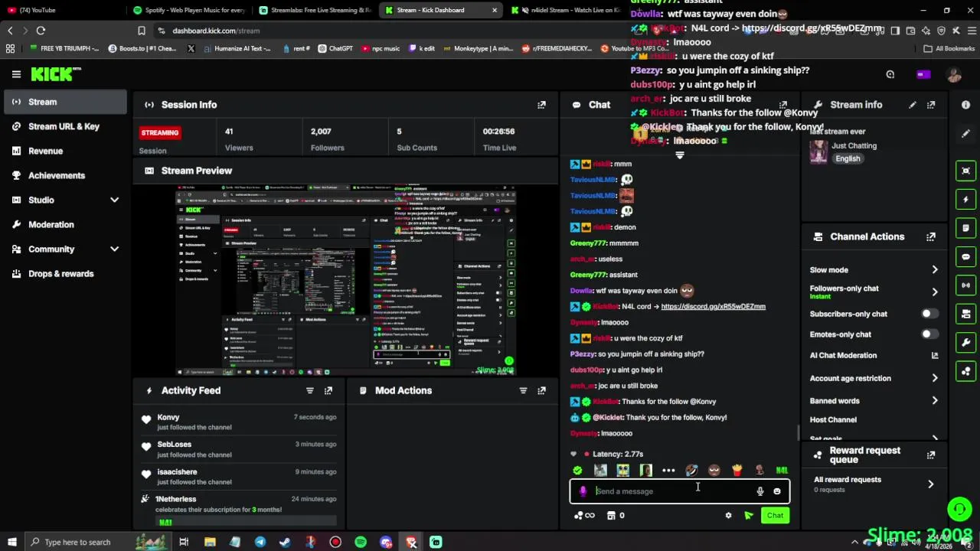Screen dimensions: 980x551
Task: Click the Stream Preview thumbnail
Action: pyautogui.click(x=345, y=279)
